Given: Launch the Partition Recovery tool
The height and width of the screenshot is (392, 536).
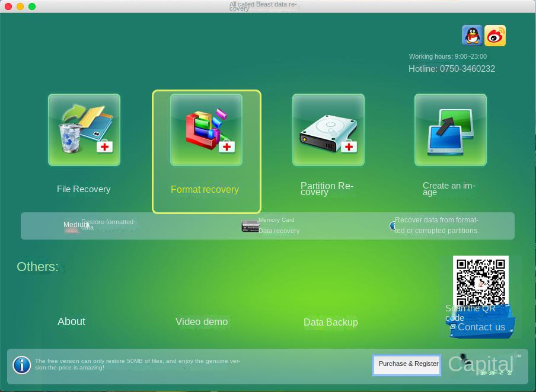Looking at the screenshot, I should pyautogui.click(x=328, y=129).
